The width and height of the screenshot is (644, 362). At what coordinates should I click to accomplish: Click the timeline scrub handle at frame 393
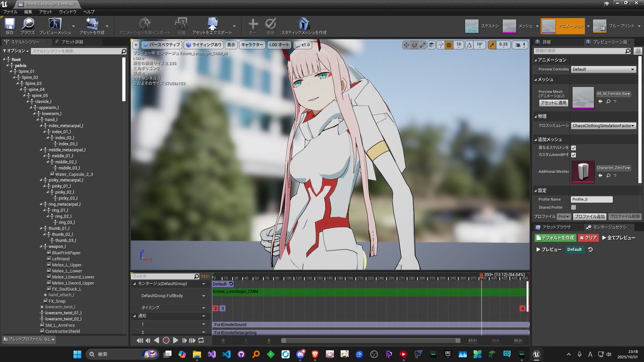[481, 276]
